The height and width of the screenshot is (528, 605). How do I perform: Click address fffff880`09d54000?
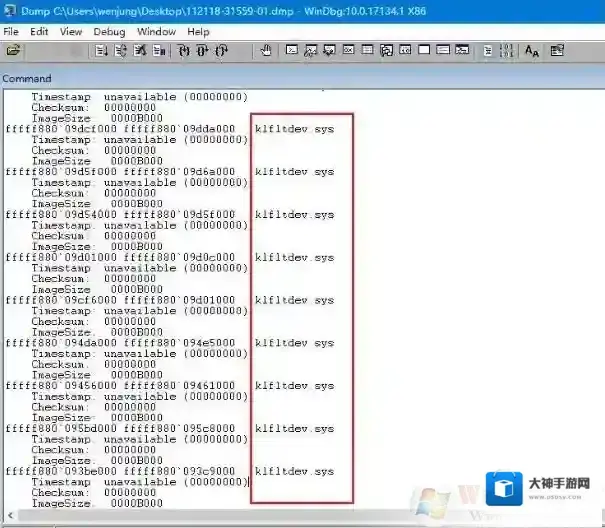(x=61, y=215)
